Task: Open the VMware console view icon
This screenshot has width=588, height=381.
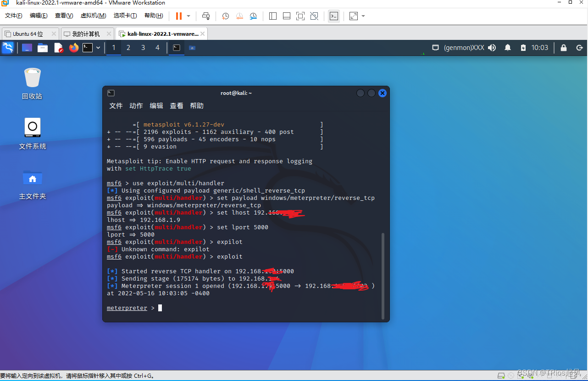Action: tap(334, 16)
